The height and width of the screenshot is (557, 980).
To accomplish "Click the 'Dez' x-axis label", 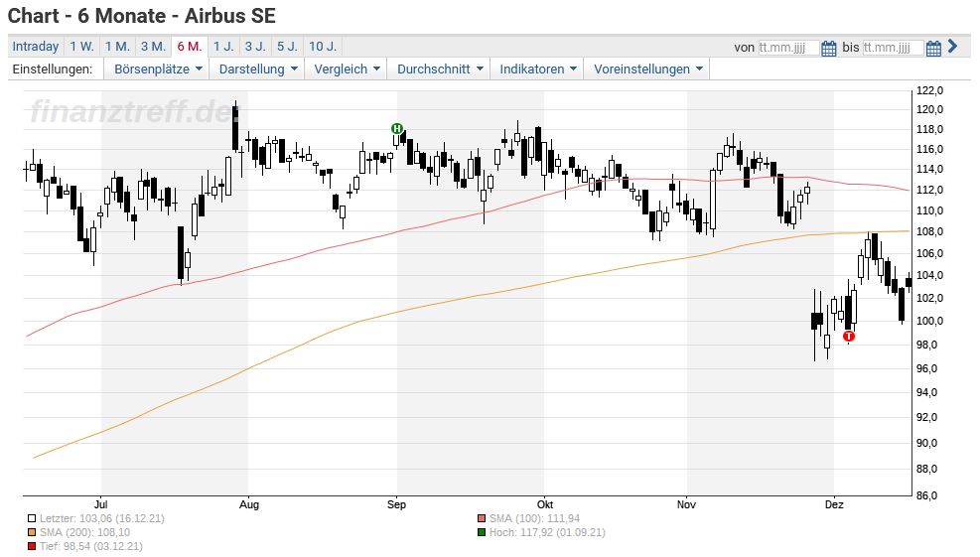I will point(834,504).
